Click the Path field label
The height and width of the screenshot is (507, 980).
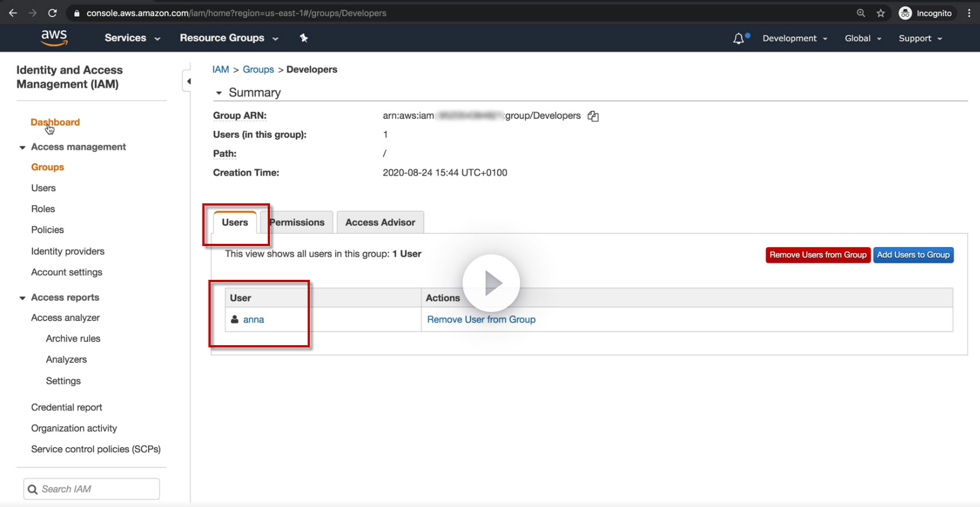(224, 154)
